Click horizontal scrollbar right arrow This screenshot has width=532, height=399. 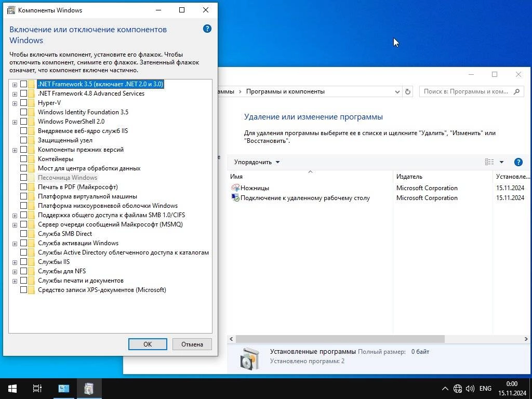(x=526, y=339)
